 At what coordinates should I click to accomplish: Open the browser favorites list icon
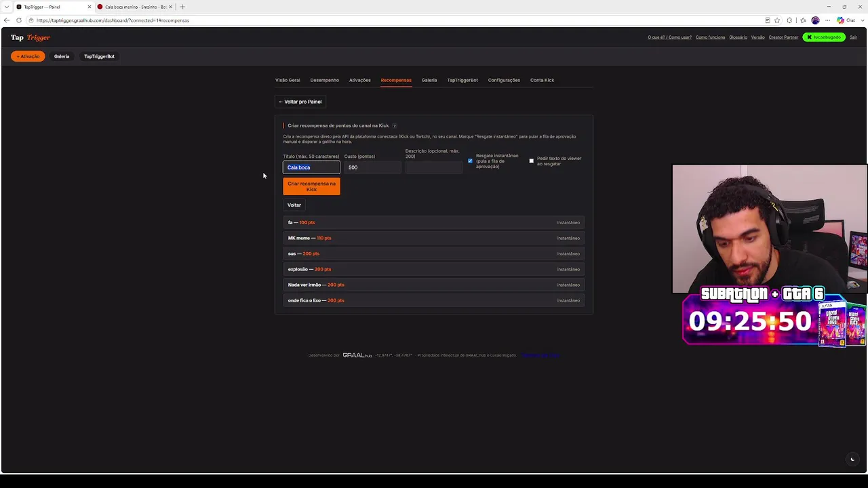coord(802,20)
